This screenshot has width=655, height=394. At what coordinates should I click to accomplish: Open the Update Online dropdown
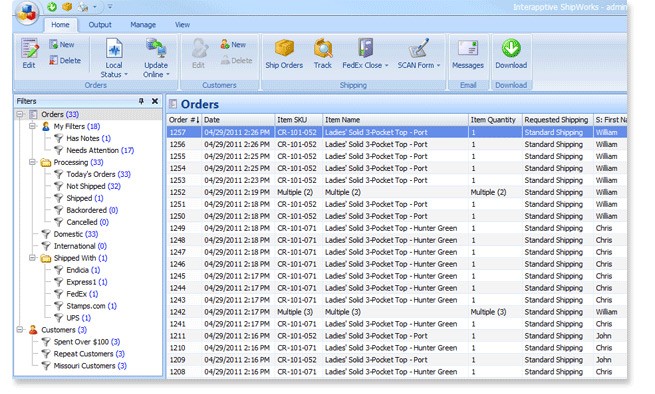[156, 58]
